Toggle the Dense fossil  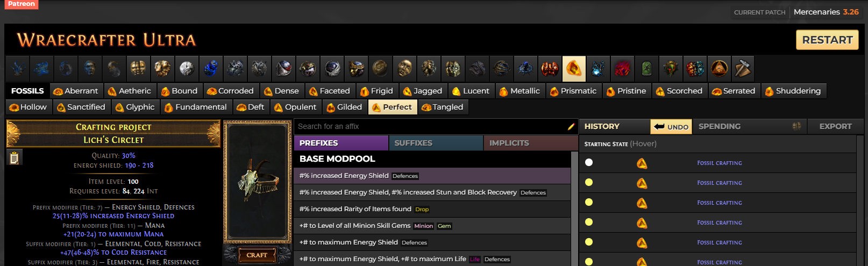[281, 91]
